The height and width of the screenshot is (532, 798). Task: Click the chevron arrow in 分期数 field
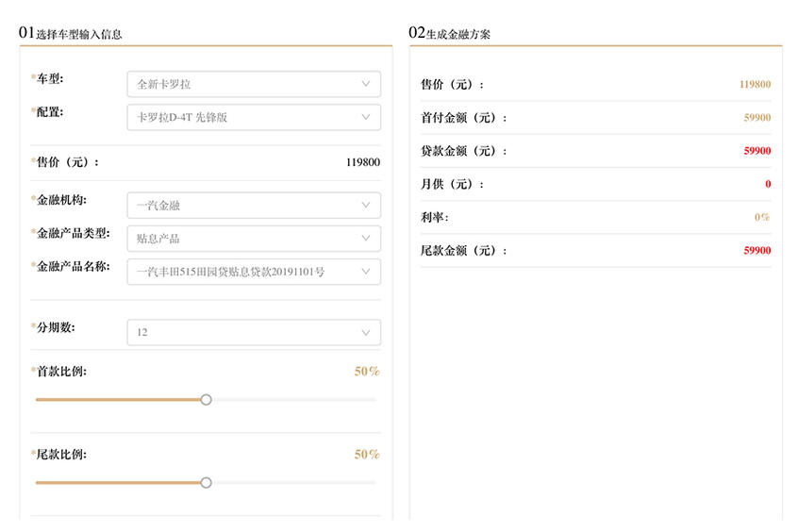click(x=366, y=332)
